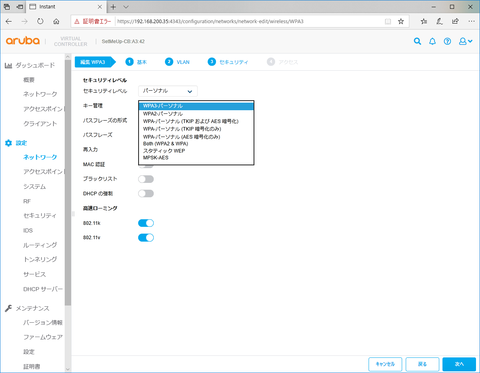Open a new tab with plus icon

pyautogui.click(x=113, y=7)
